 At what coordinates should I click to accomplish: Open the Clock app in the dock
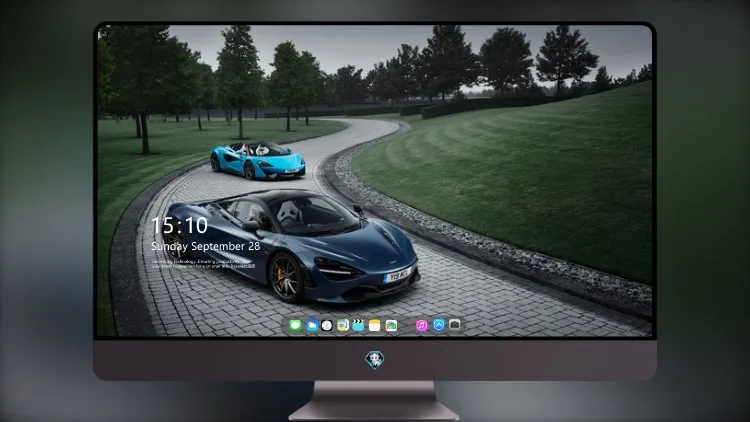click(327, 326)
